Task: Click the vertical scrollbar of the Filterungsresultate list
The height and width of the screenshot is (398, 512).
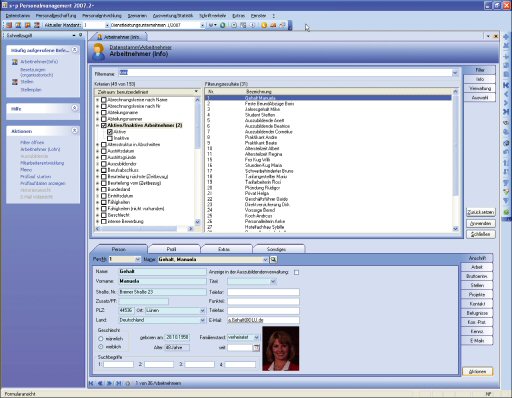Action: (455, 160)
